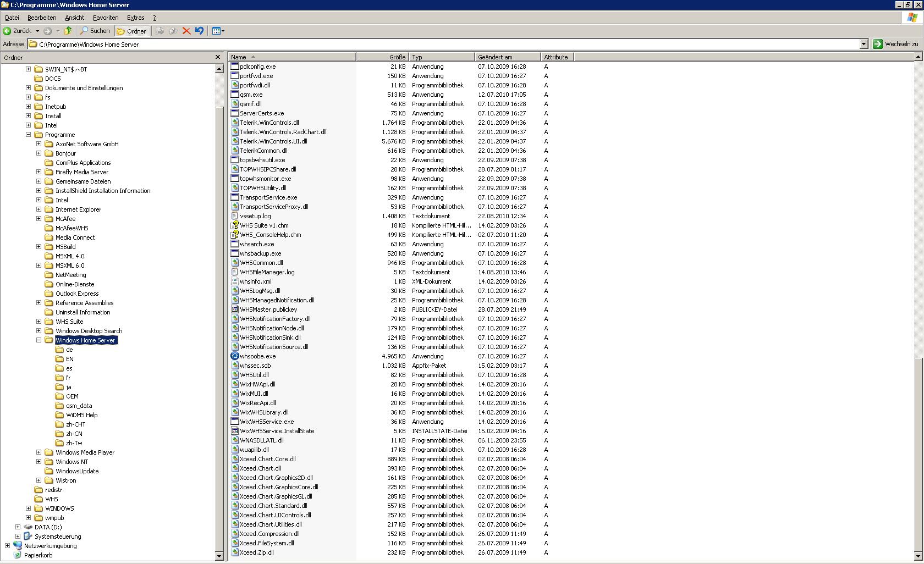
Task: Select the Papierkorb recycle bin icon
Action: pyautogui.click(x=18, y=555)
